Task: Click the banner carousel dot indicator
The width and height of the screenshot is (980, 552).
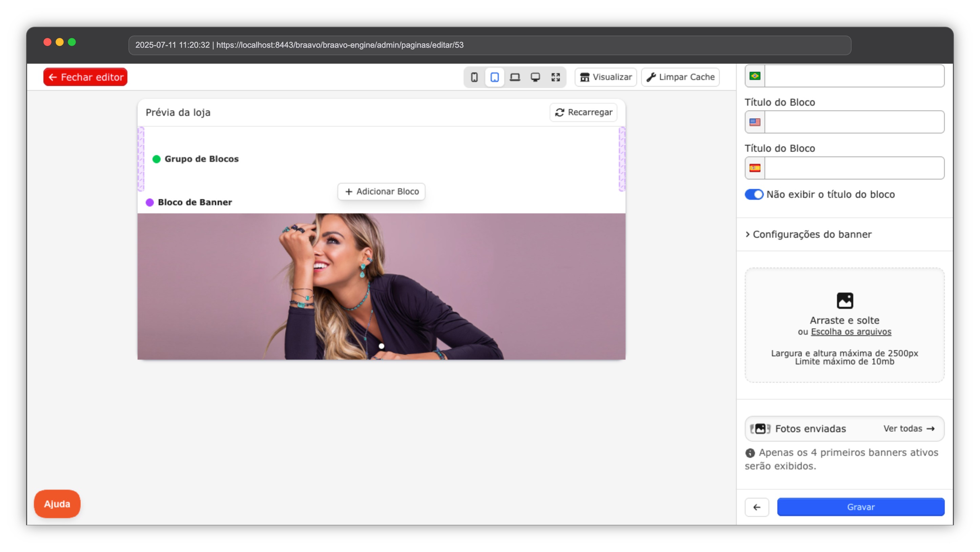Action: [381, 346]
